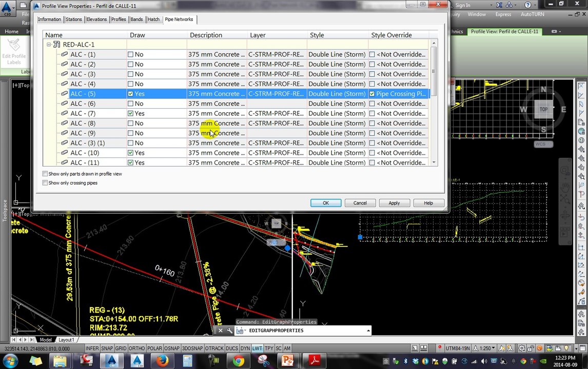Open Firefox from the taskbar
This screenshot has width=588, height=369.
162,361
